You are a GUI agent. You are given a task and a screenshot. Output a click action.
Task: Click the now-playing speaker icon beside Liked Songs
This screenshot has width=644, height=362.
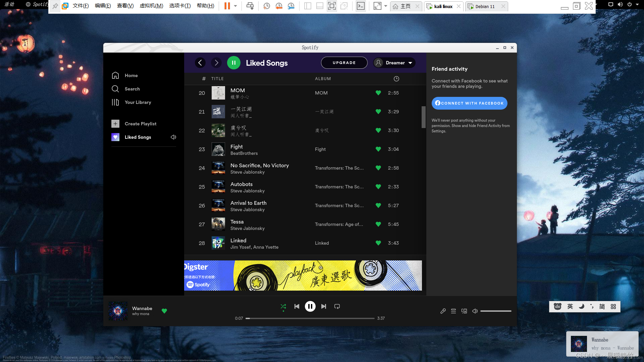[173, 137]
